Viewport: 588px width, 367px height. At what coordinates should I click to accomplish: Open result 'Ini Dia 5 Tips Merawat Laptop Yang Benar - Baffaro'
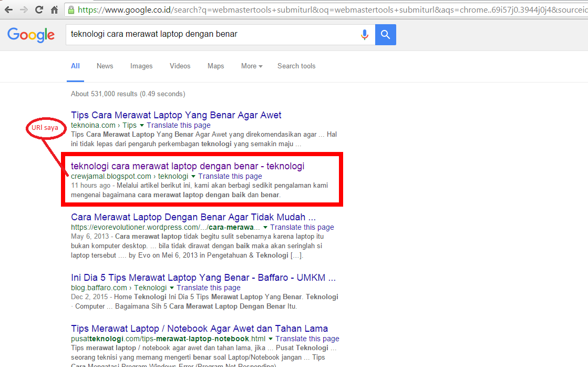click(203, 277)
